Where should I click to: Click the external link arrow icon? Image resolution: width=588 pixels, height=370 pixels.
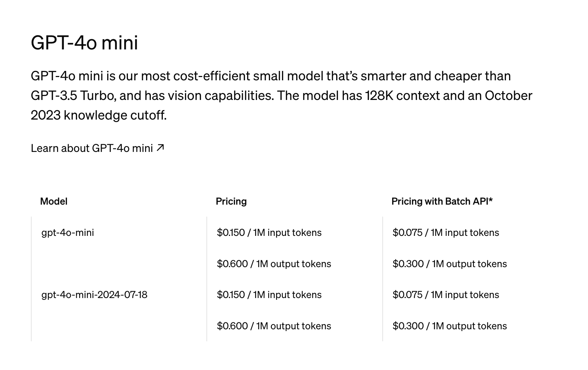click(x=160, y=148)
